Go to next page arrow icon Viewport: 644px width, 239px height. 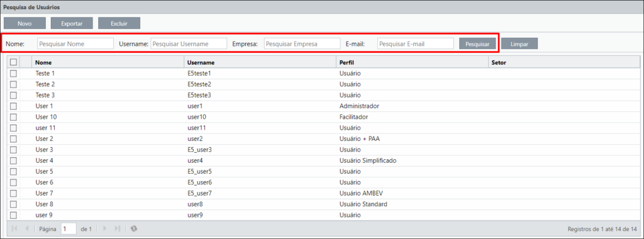tap(105, 229)
